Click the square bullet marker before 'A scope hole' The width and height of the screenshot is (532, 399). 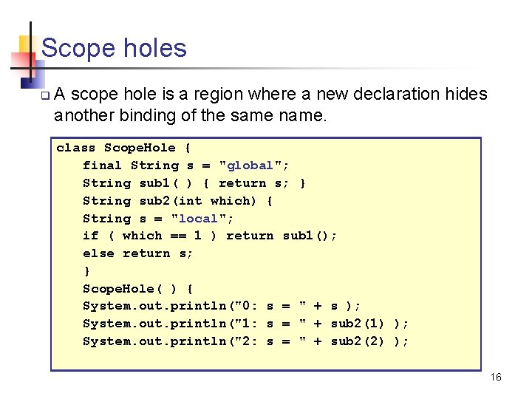(x=46, y=95)
